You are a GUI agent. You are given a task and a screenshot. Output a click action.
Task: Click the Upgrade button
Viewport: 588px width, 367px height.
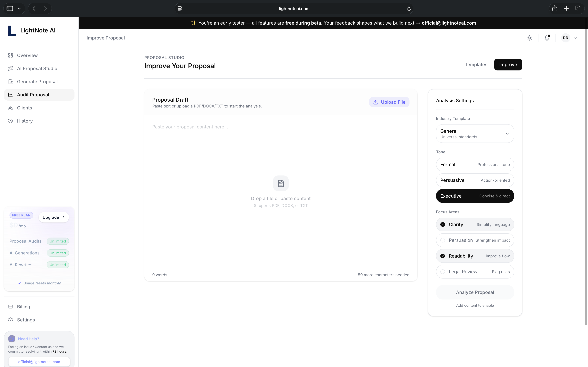click(x=53, y=217)
